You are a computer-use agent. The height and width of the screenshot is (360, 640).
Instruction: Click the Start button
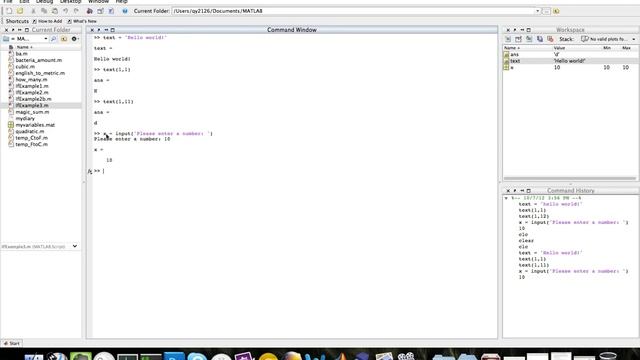click(12, 343)
